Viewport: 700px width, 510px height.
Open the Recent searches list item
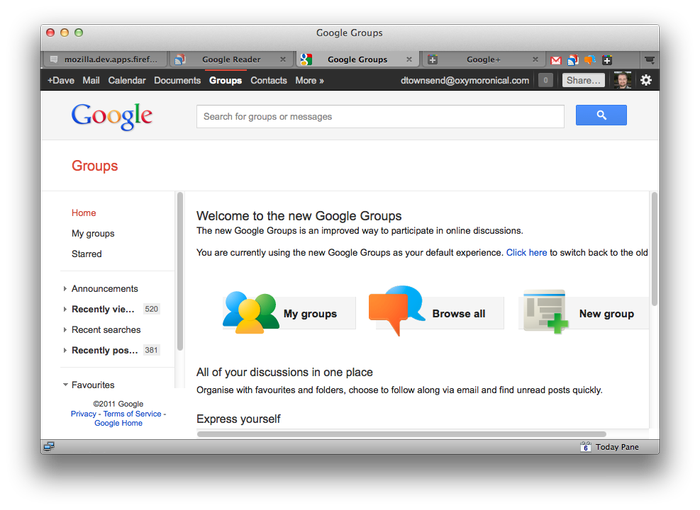[x=106, y=330]
